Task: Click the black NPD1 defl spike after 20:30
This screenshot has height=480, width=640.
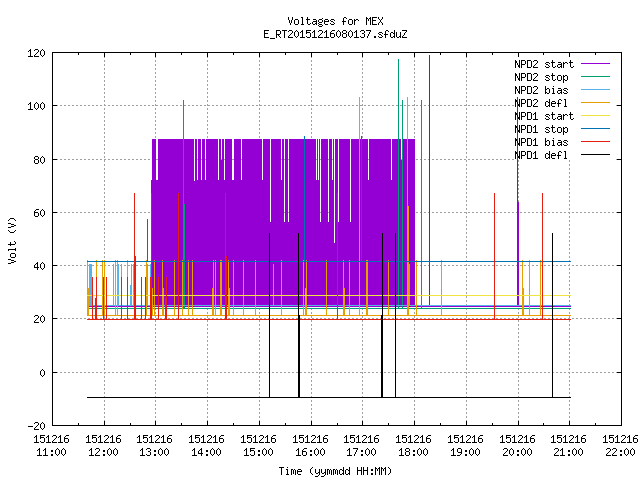Action: pyautogui.click(x=553, y=315)
